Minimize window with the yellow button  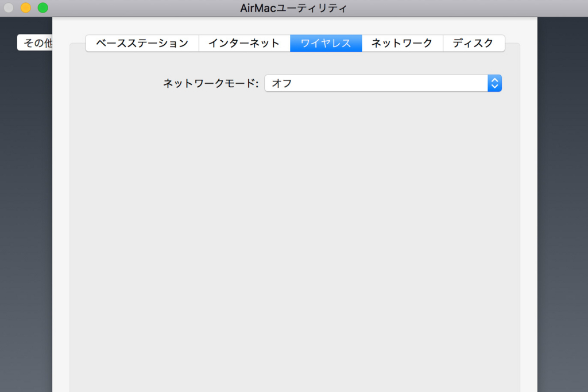point(25,7)
